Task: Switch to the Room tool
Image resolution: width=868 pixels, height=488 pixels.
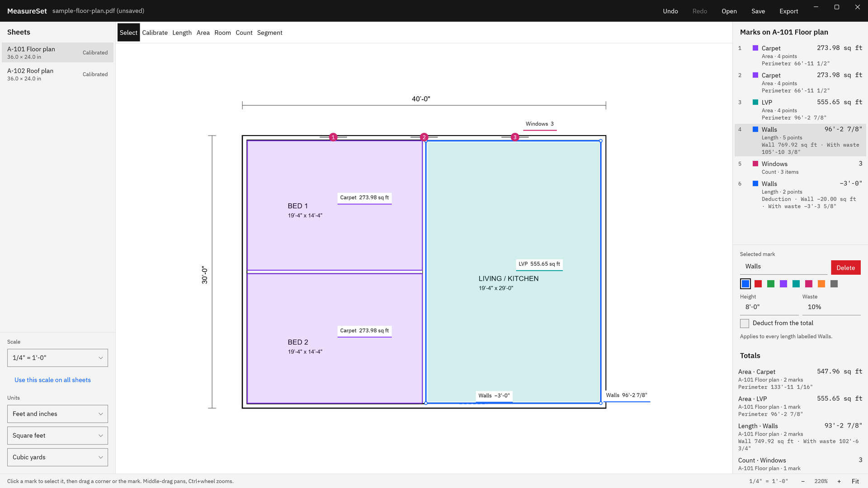Action: (222, 33)
